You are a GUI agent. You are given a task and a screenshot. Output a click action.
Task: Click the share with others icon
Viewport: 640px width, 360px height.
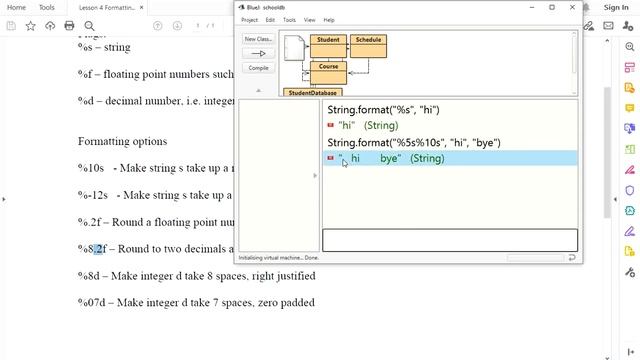pos(628,26)
